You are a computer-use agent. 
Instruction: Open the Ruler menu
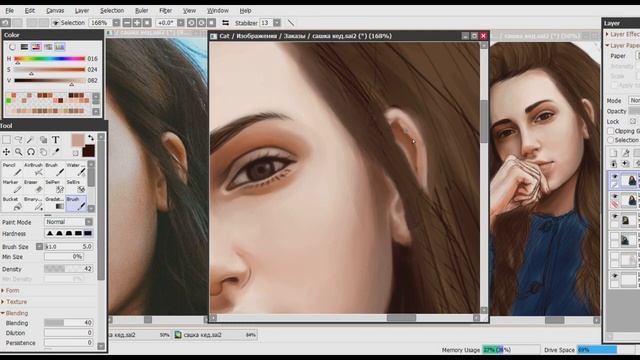click(x=142, y=11)
